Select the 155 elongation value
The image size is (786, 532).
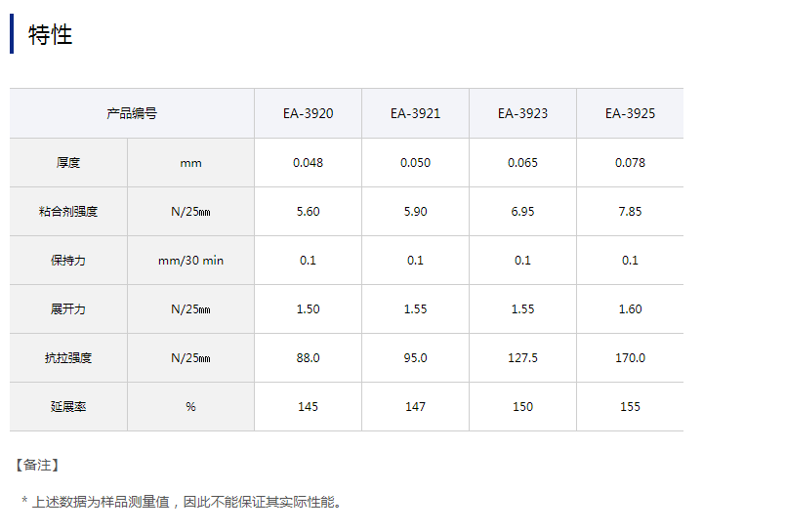click(x=630, y=406)
